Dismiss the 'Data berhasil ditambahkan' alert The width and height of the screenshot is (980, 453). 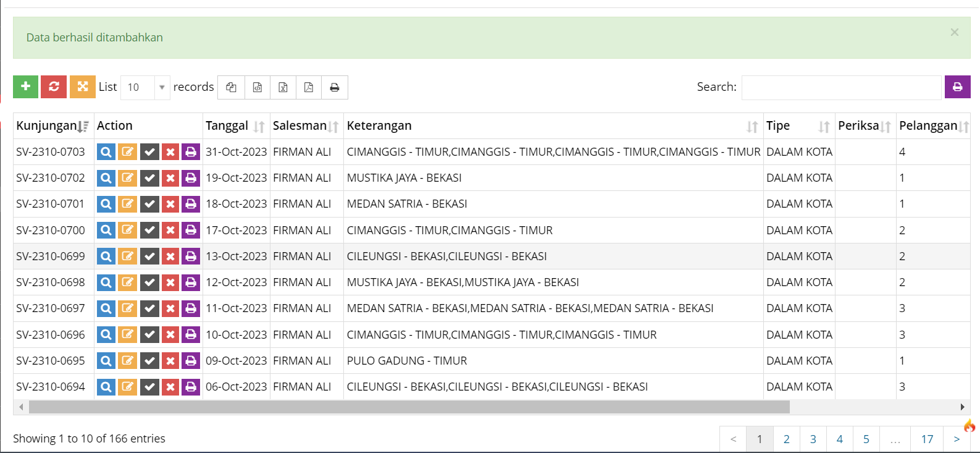[954, 32]
